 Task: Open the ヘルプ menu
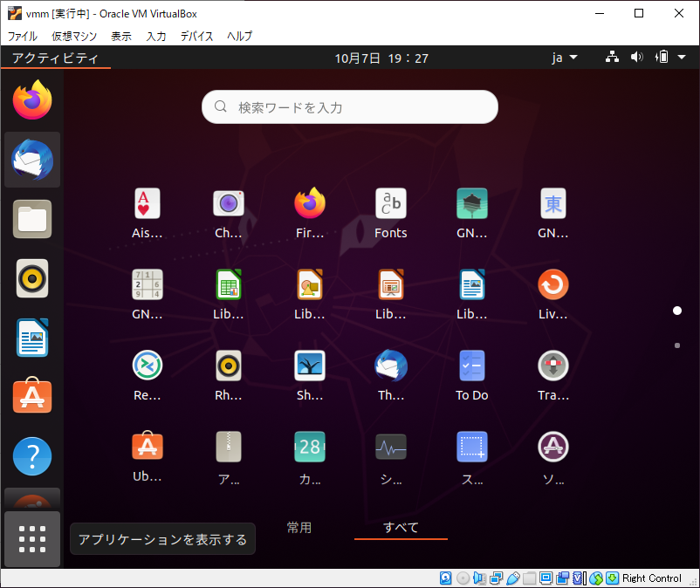coord(240,36)
